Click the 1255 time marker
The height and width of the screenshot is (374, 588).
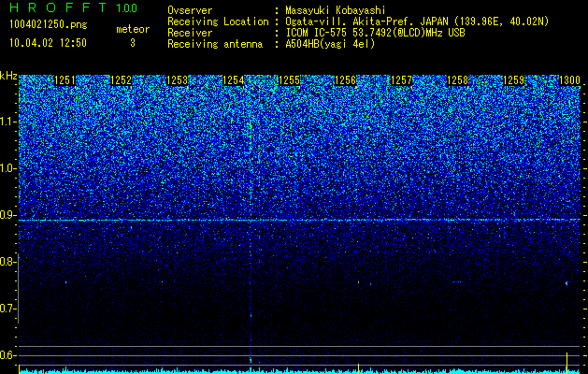pyautogui.click(x=290, y=80)
